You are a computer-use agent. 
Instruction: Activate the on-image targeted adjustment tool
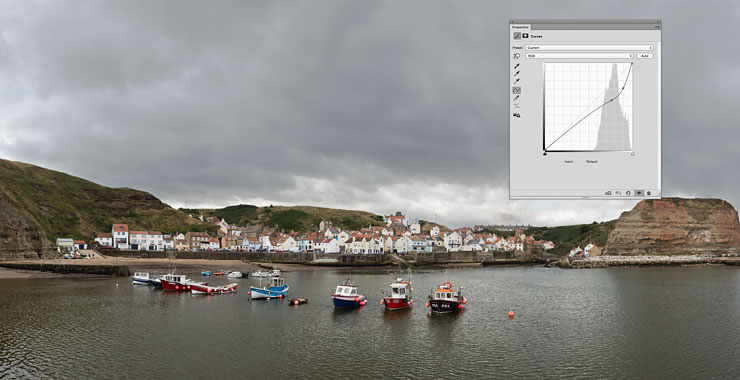tap(517, 56)
